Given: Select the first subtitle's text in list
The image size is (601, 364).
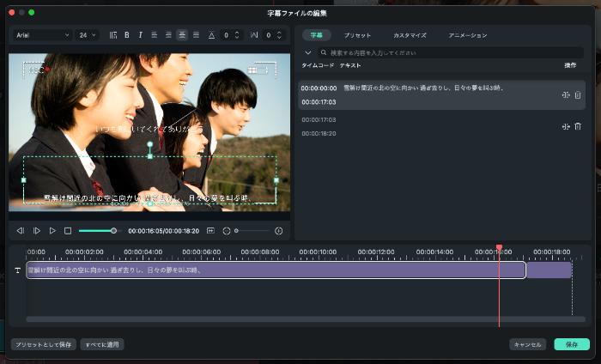Looking at the screenshot, I should (423, 88).
